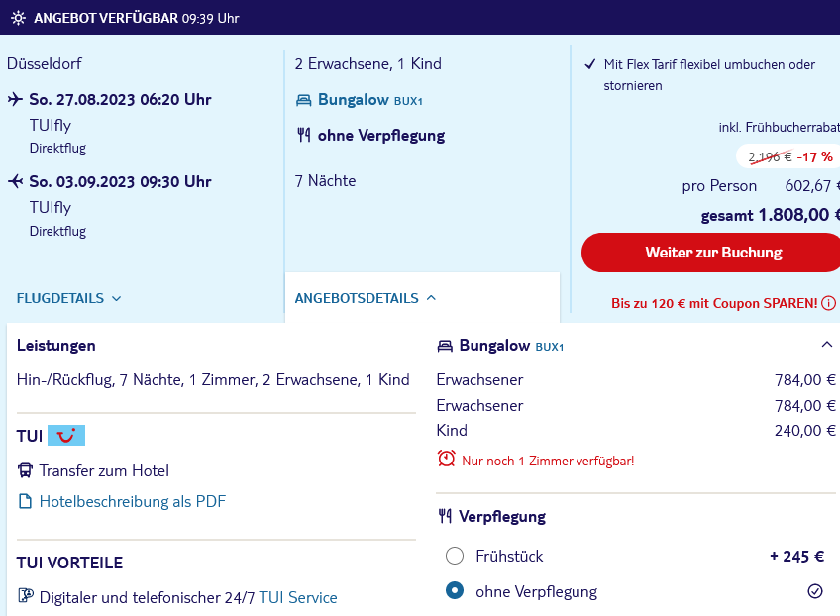This screenshot has width=840, height=616.
Task: Click the PDF document icon
Action: point(25,501)
